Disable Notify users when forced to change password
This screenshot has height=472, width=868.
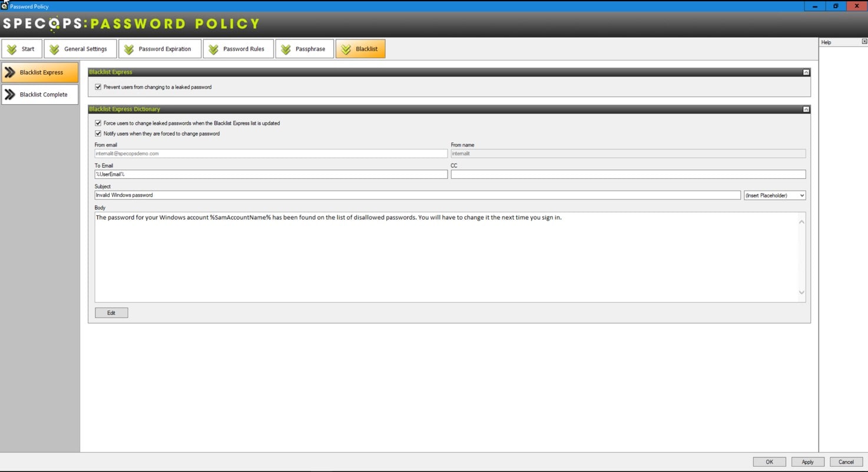[98, 134]
